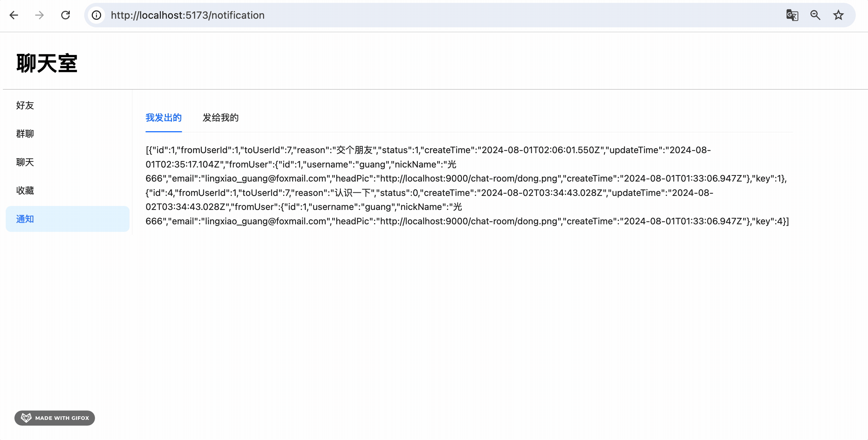Click the Made with Gifox badge

(x=55, y=418)
